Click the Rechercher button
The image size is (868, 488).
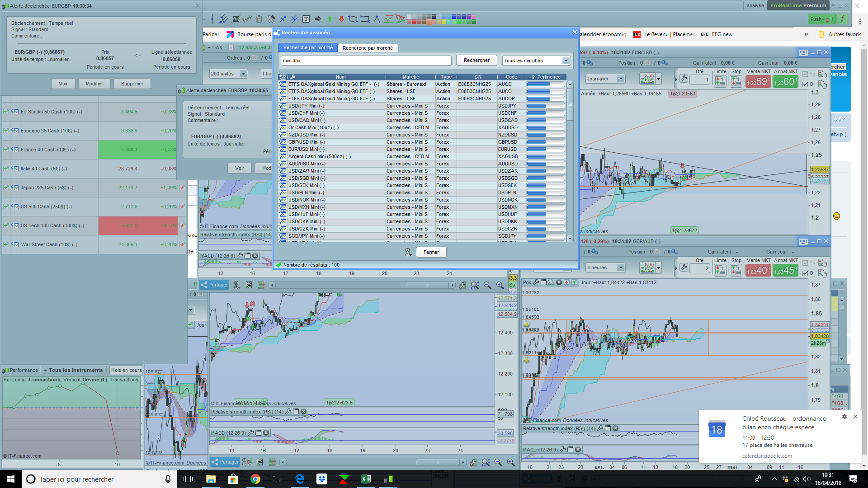[476, 60]
